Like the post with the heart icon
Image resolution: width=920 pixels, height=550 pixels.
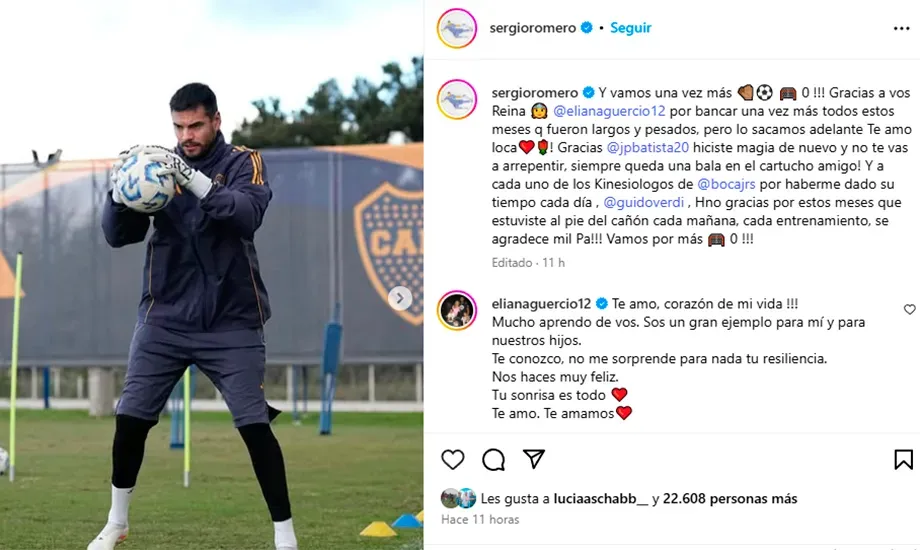click(x=452, y=460)
